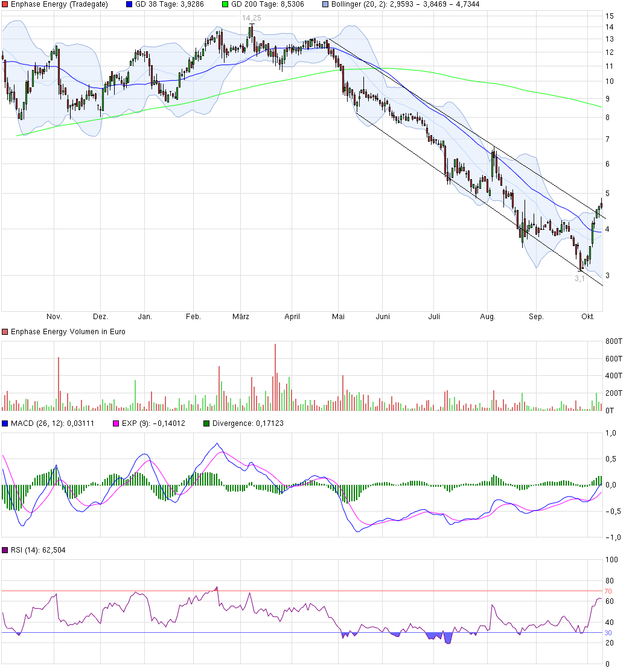Click the 80 RSI axis label

[x=609, y=581]
